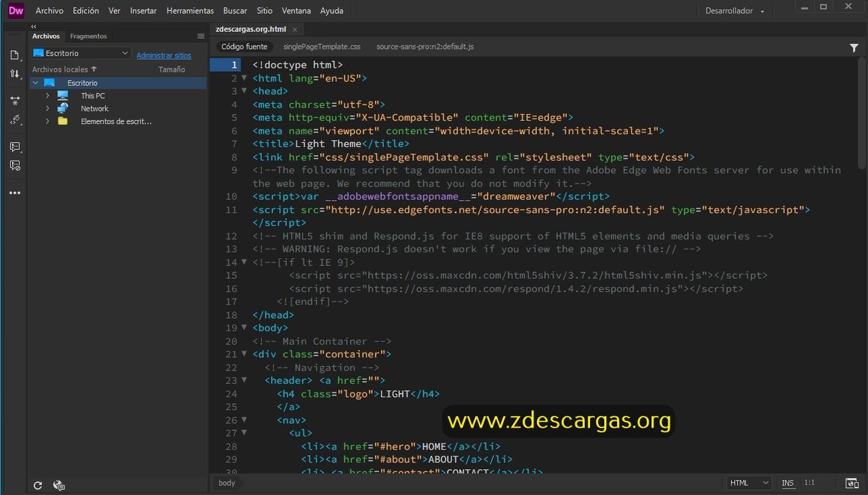
Task: Collapse the body fold on line 19
Action: pyautogui.click(x=244, y=328)
